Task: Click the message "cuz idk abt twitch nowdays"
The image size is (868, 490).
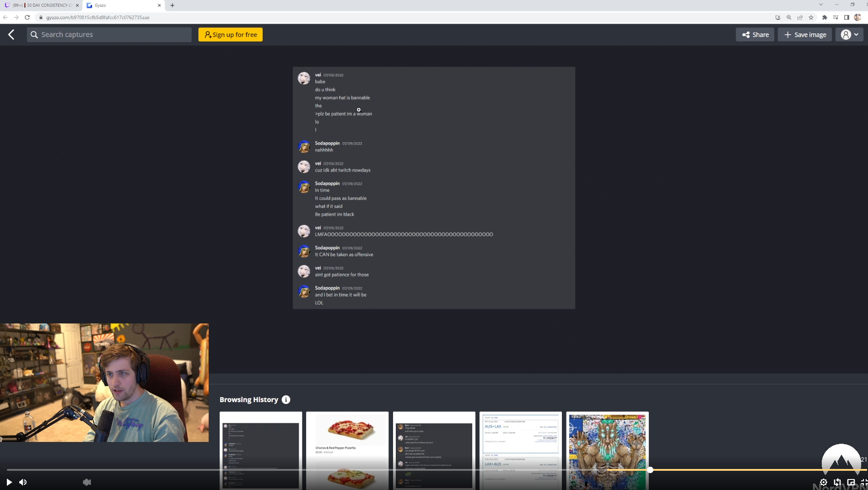Action: (x=343, y=170)
